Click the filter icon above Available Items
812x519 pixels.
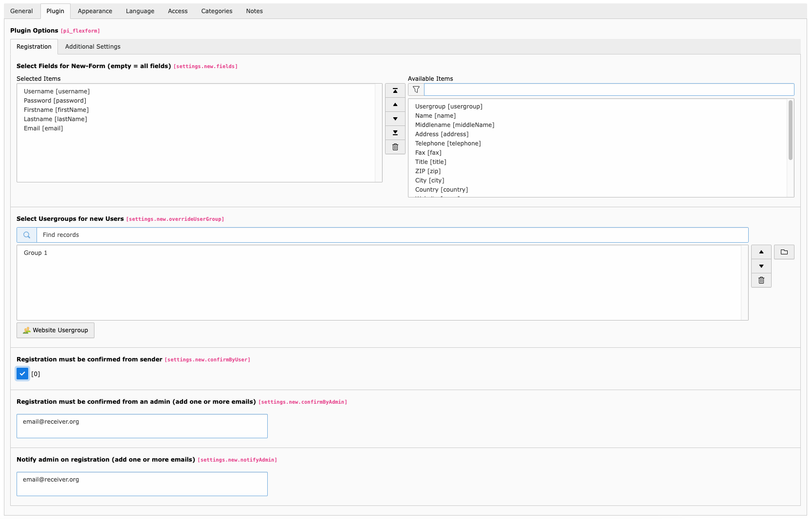(416, 89)
